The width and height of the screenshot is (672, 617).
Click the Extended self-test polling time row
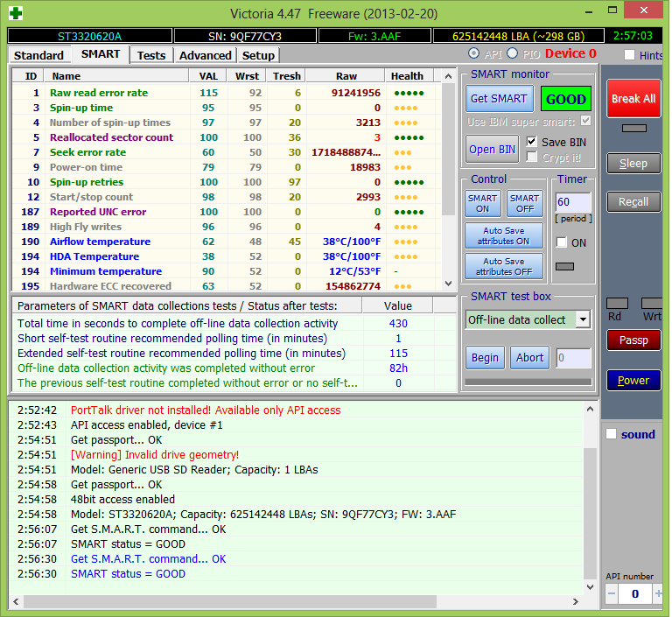click(x=234, y=354)
